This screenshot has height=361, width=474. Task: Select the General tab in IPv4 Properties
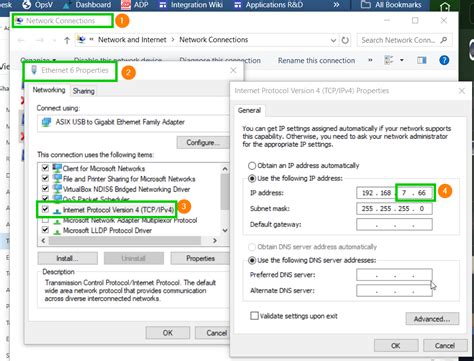(x=249, y=110)
